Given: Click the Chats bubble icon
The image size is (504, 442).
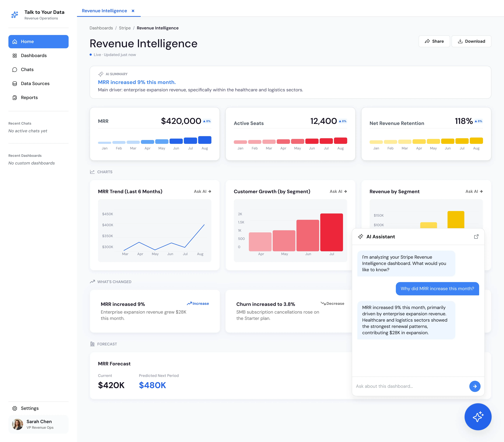Looking at the screenshot, I should (15, 70).
